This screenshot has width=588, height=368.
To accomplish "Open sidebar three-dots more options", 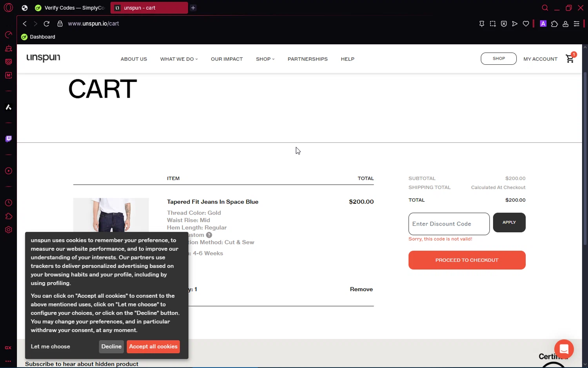I will [x=8, y=361].
